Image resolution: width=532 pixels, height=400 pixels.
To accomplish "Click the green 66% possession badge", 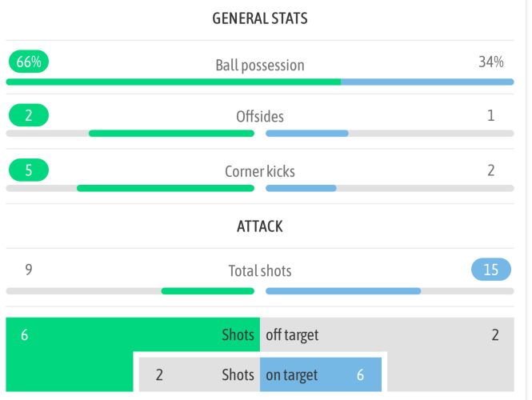I will coord(29,62).
